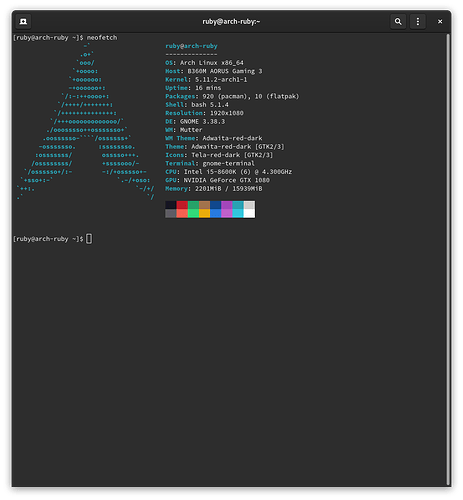Viewport: 463px width, 500px height.
Task: Click the cyan color block in bottom row
Action: [x=238, y=214]
